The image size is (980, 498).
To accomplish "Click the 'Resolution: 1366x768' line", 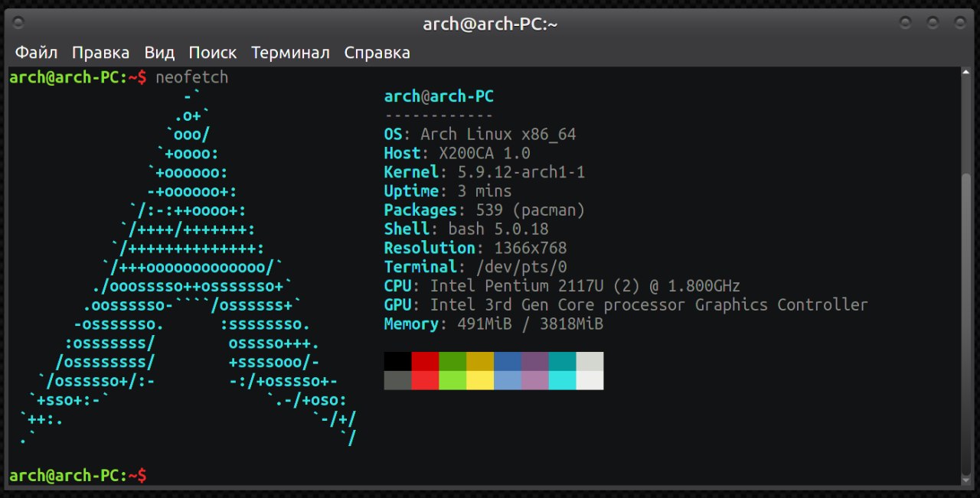I will click(475, 248).
